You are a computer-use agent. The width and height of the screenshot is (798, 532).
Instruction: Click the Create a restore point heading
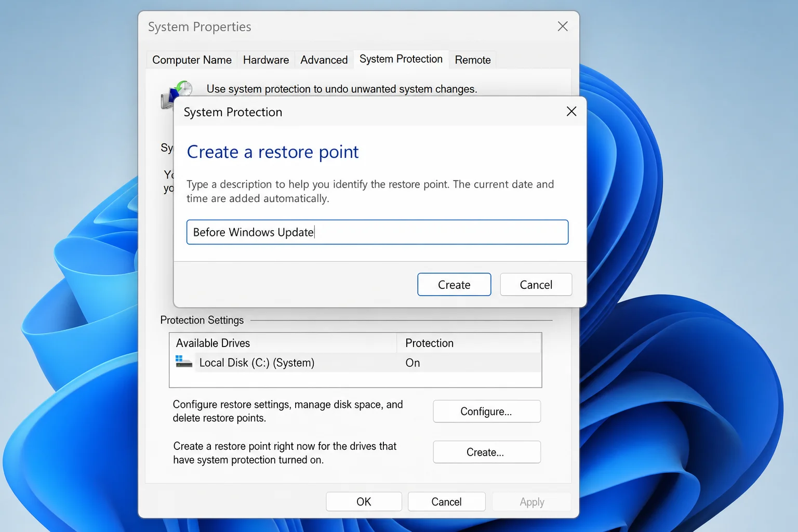273,152
